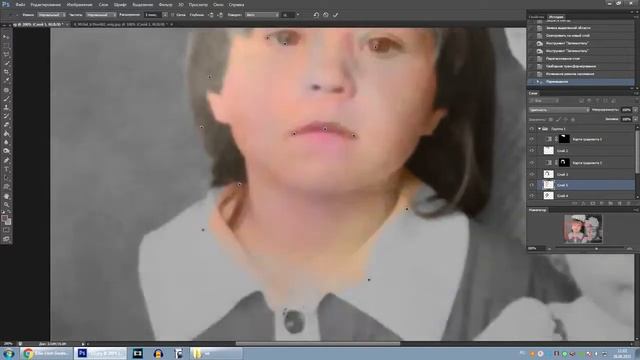Hide the Слой 3 layer
The image size is (640, 360).
(x=531, y=174)
